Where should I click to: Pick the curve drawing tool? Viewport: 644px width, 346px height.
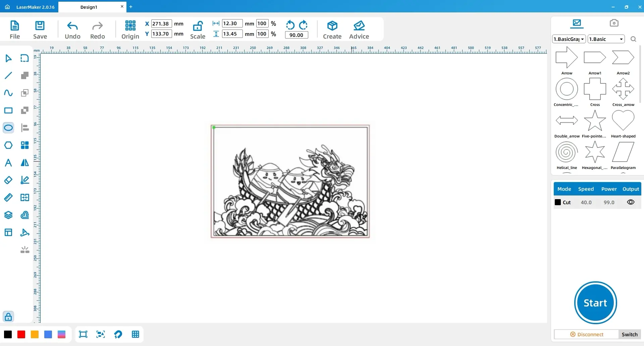coord(8,93)
